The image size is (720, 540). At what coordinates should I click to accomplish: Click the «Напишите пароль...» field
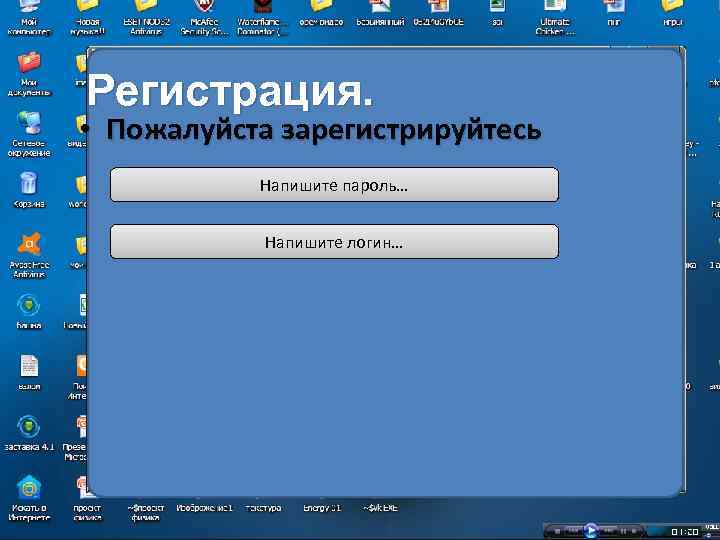pyautogui.click(x=334, y=185)
